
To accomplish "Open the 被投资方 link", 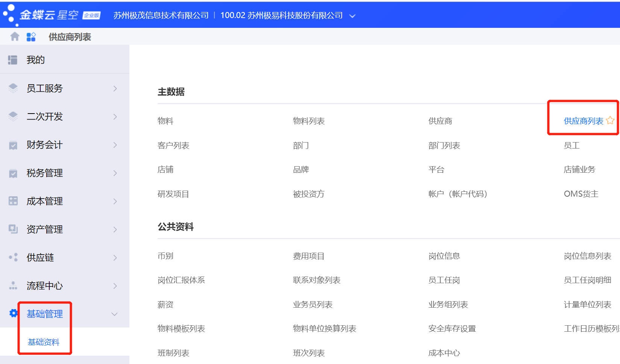I will point(309,194).
